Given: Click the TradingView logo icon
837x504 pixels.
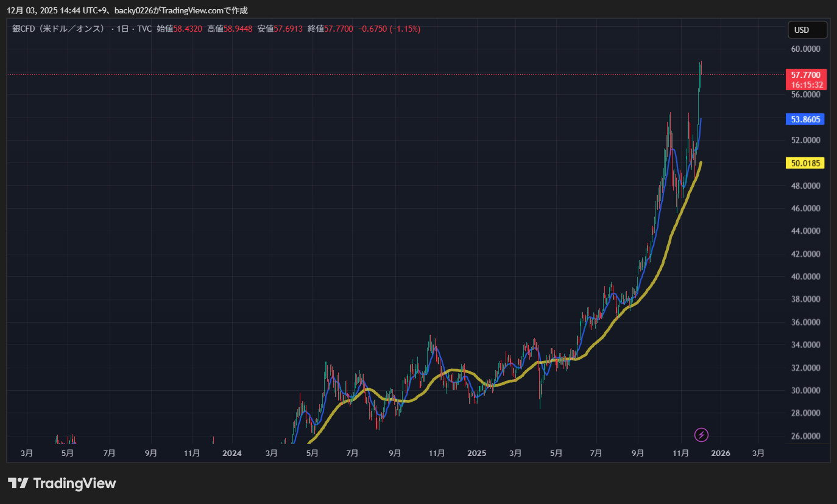Looking at the screenshot, I should click(18, 483).
